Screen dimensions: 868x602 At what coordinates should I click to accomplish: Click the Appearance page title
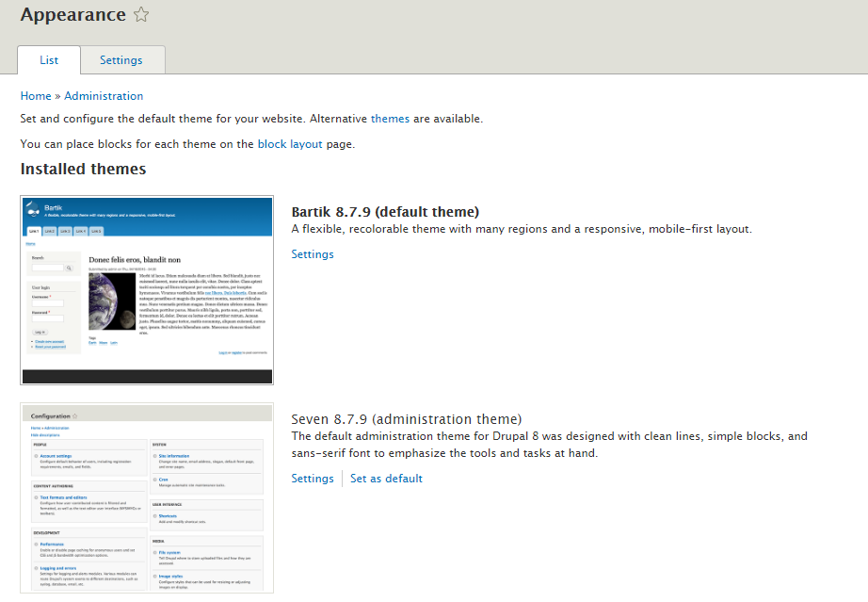pos(73,14)
